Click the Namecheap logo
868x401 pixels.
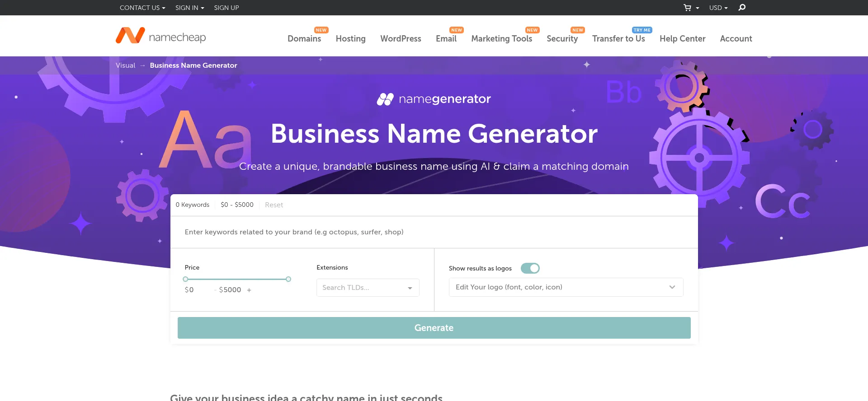pos(161,36)
